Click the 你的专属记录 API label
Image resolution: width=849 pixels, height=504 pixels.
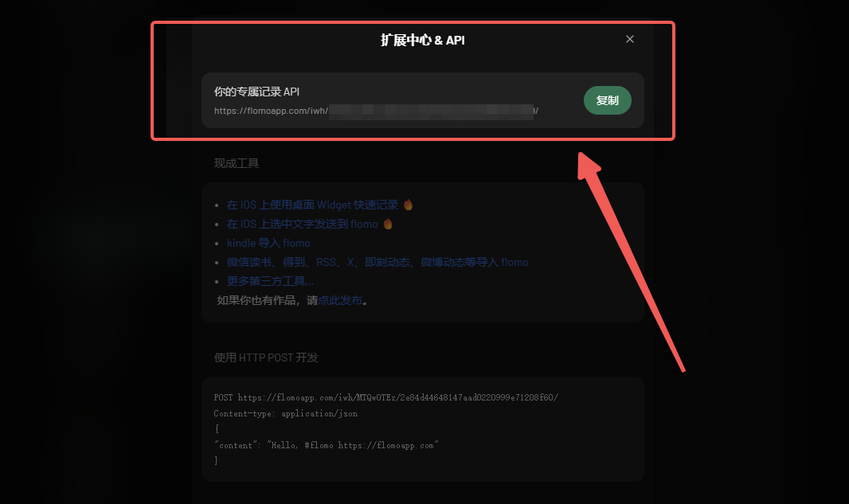click(x=256, y=92)
